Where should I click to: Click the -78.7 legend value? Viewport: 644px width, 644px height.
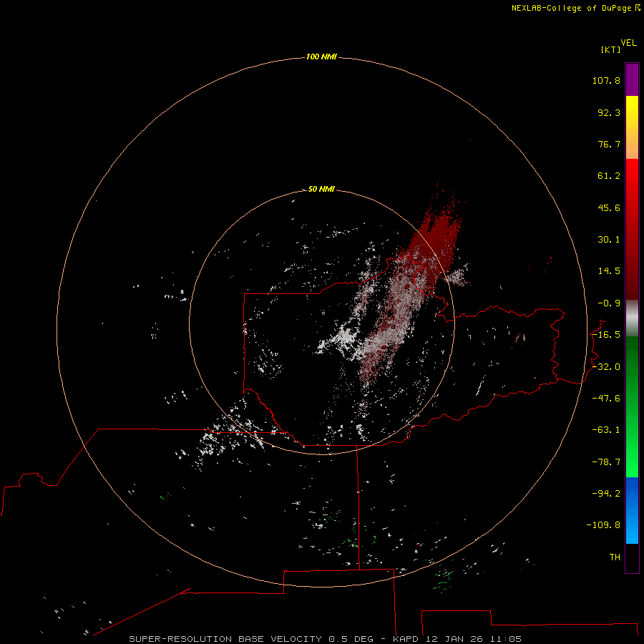click(606, 462)
